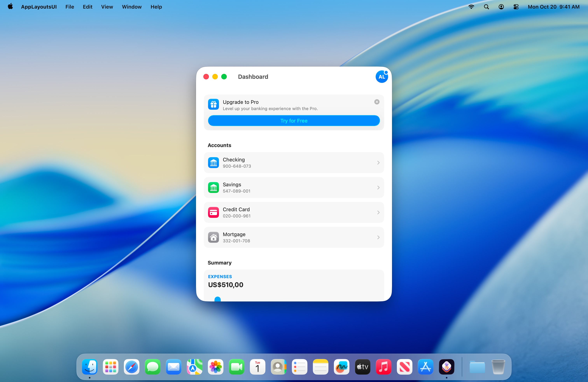Open Music from the Dock
This screenshot has width=588, height=382.
(383, 367)
